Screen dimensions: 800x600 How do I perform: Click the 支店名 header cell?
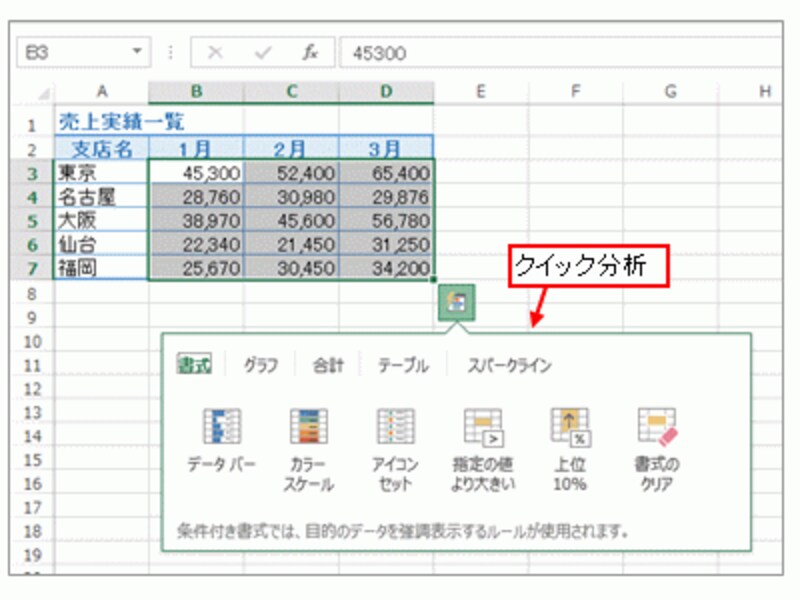(x=102, y=148)
